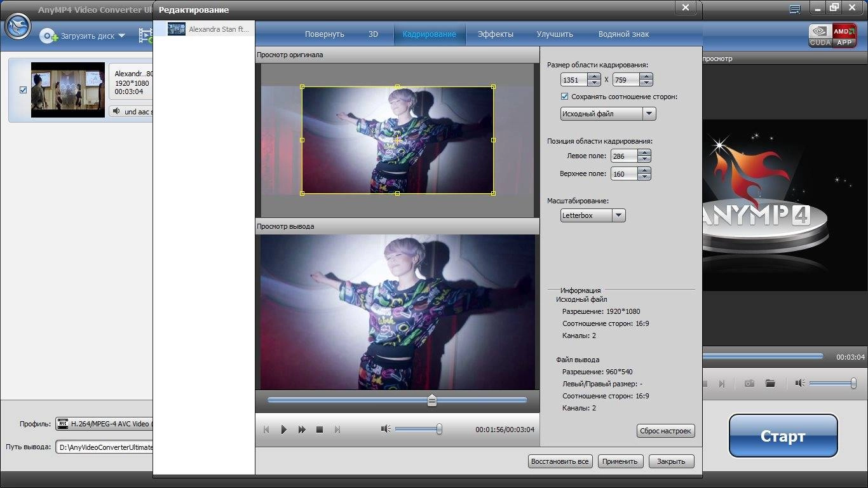The image size is (868, 488).
Task: Open the Загрузить диск dropdown arrow
Action: (x=122, y=36)
